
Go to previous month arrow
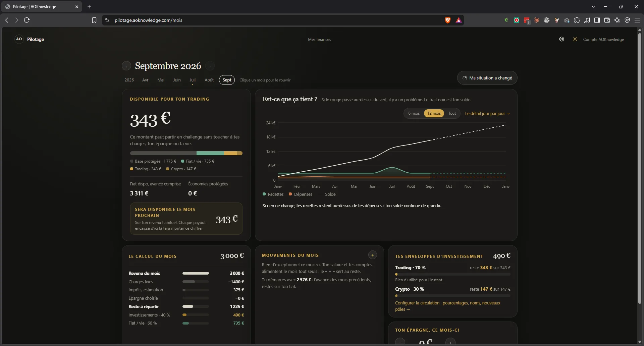pyautogui.click(x=126, y=66)
